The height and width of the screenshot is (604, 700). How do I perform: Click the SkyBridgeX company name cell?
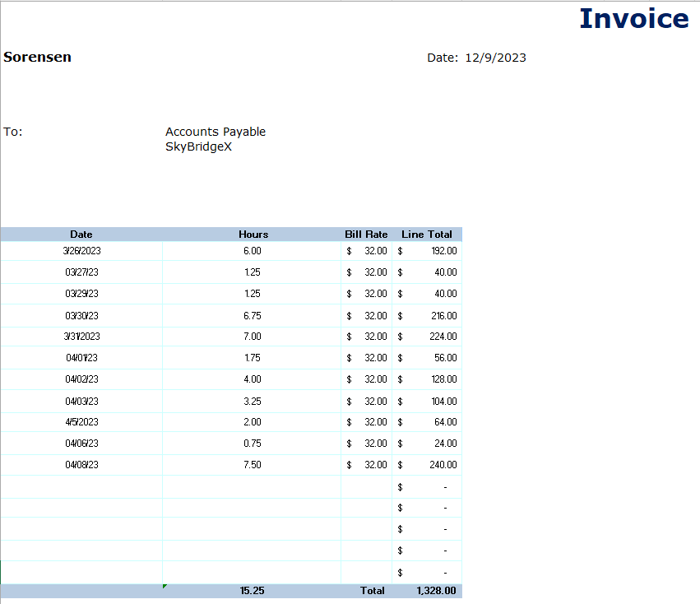pos(198,147)
